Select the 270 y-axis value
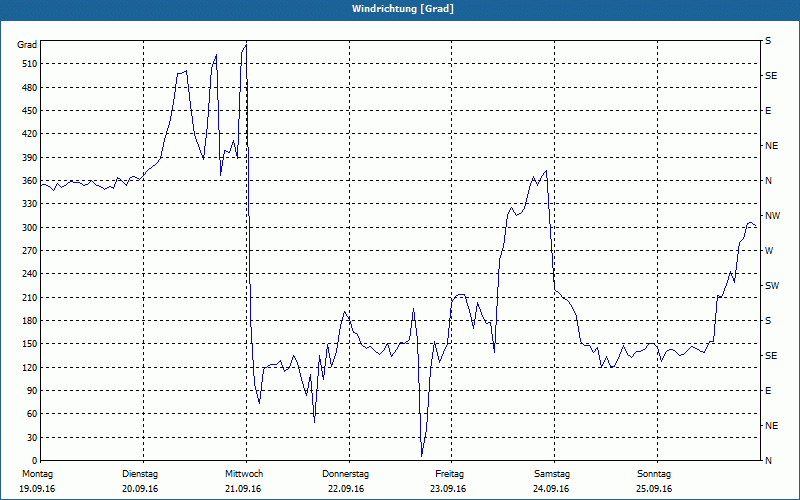This screenshot has height=500, width=800. click(x=30, y=251)
